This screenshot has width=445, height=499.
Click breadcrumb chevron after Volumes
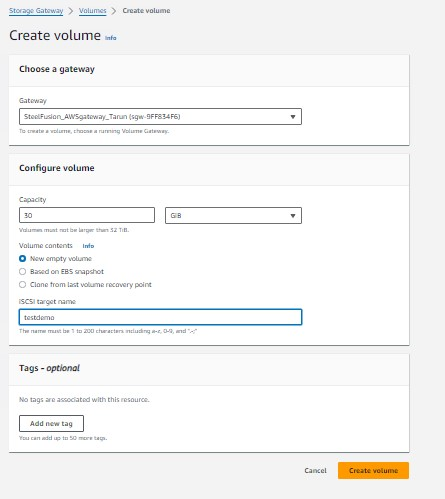point(114,11)
